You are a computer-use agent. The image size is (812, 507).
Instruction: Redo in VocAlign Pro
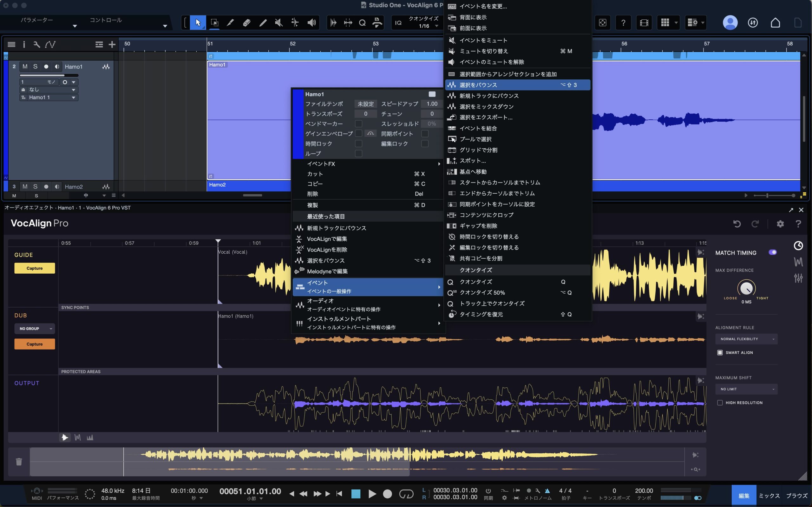point(755,223)
